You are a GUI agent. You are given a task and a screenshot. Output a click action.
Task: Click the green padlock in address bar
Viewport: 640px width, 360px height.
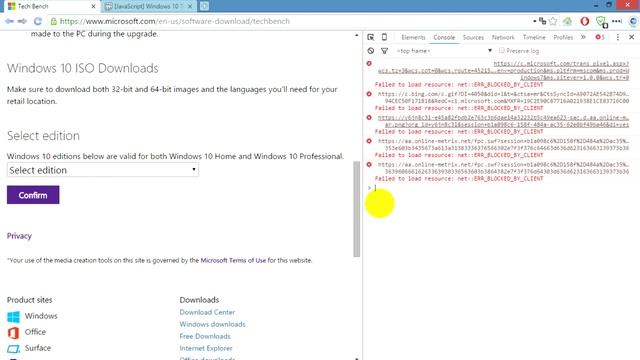pyautogui.click(x=53, y=21)
